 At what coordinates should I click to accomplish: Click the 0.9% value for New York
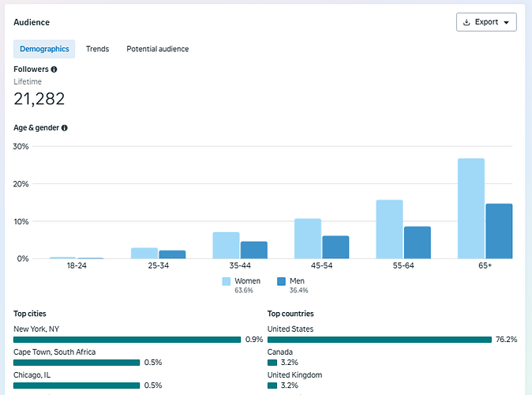(x=254, y=340)
